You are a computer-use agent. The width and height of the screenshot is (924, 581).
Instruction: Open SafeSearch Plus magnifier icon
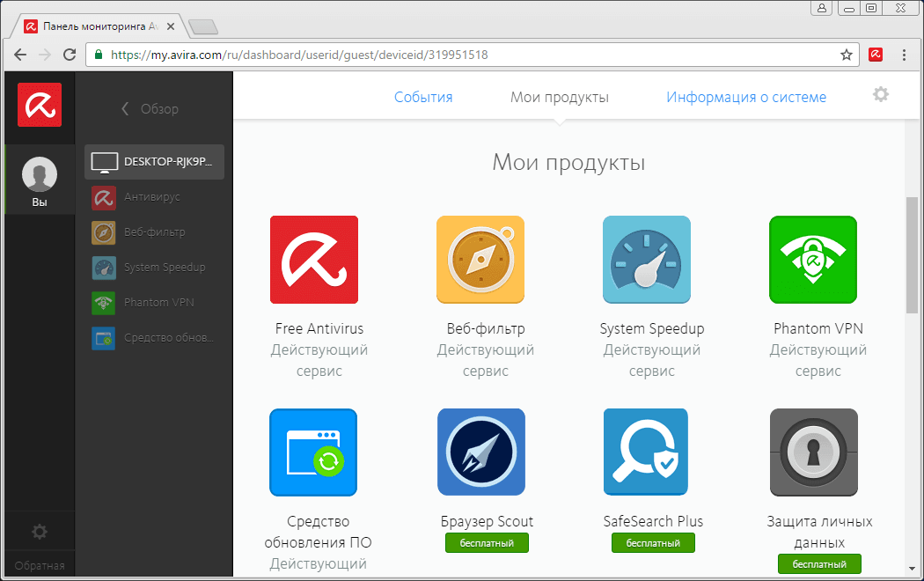tap(647, 452)
